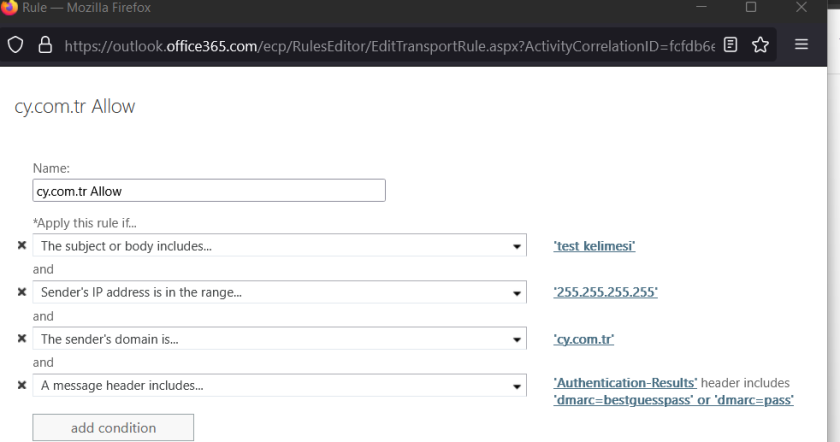Expand the sender's domain is dropdown
This screenshot has height=442, width=840.
[517, 340]
